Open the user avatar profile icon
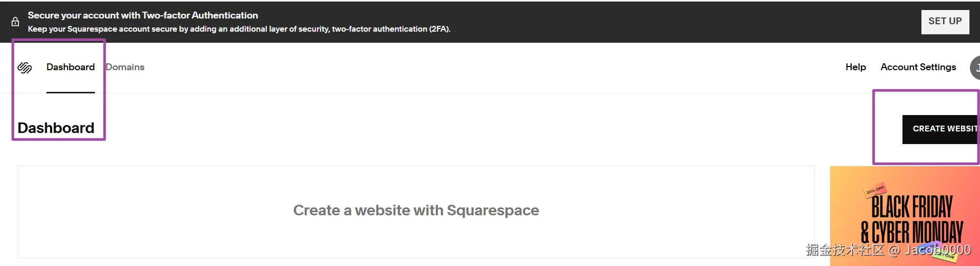 tap(975, 68)
